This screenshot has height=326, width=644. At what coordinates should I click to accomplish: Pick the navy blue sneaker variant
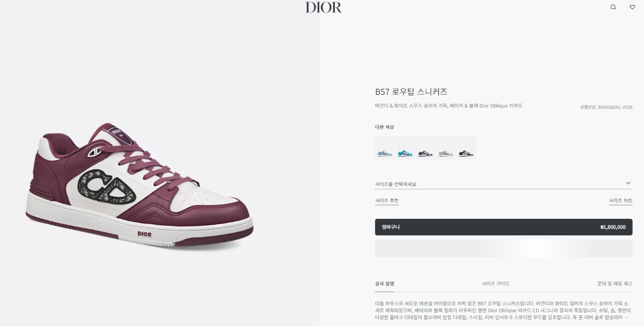point(426,148)
